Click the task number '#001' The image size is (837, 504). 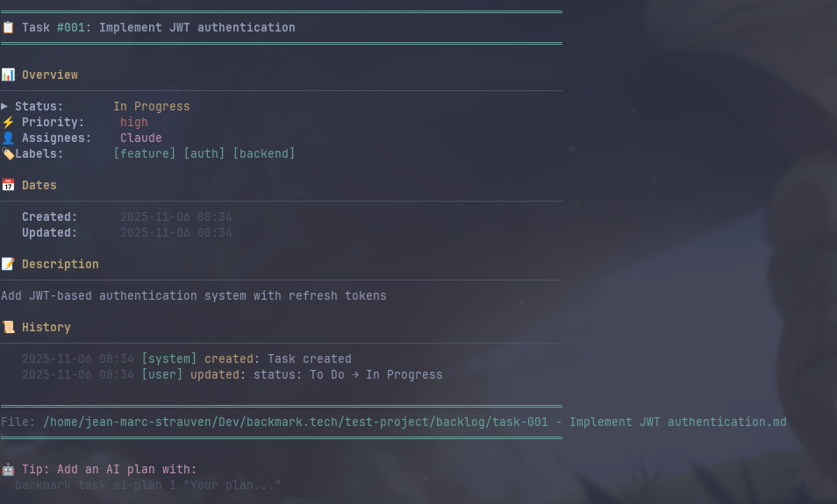click(70, 27)
